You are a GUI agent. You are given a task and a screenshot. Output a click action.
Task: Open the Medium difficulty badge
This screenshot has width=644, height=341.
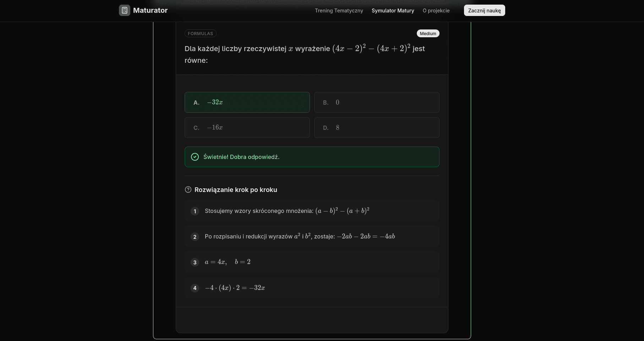(427, 33)
